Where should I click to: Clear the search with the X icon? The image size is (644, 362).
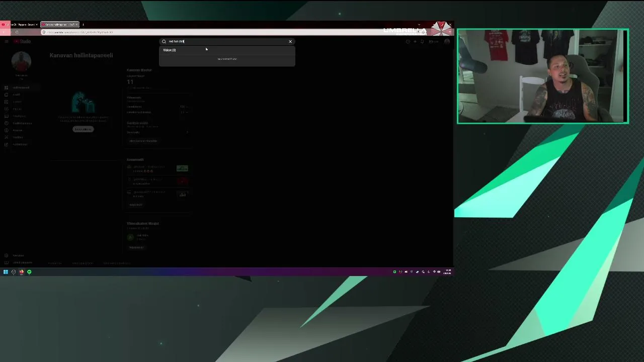point(290,42)
